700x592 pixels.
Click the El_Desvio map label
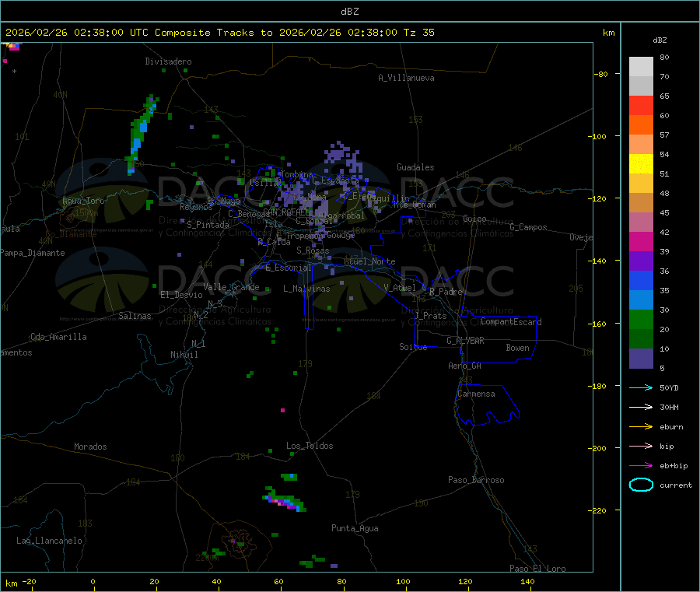click(182, 295)
